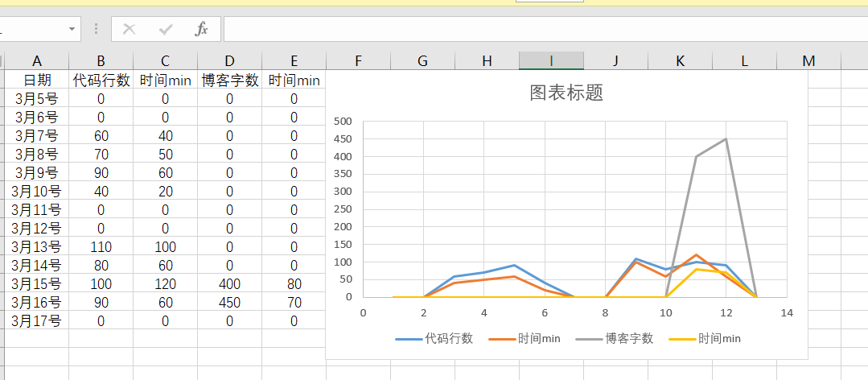Select column K header

[681, 61]
